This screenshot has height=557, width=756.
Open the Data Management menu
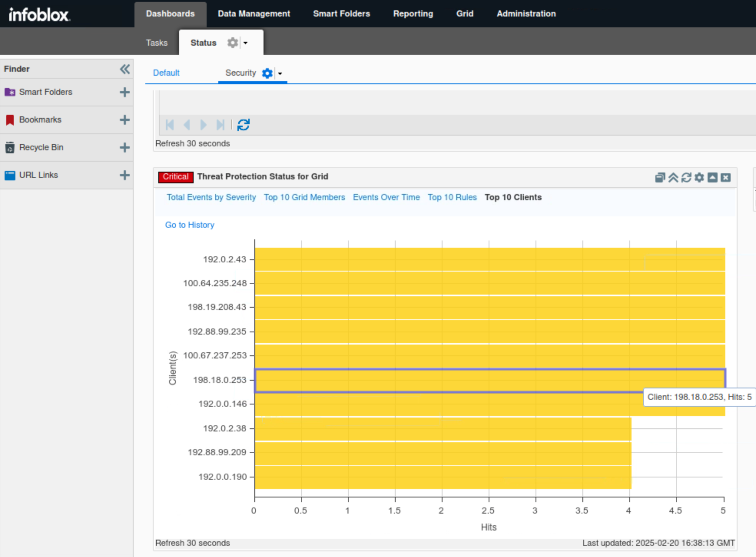(x=254, y=14)
